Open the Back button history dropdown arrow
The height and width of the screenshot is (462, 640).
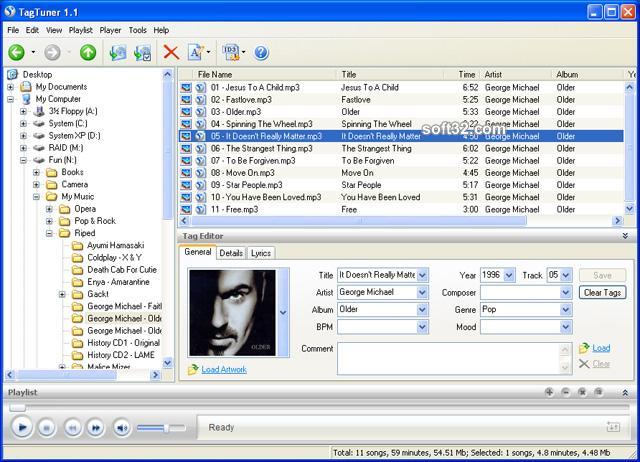33,52
